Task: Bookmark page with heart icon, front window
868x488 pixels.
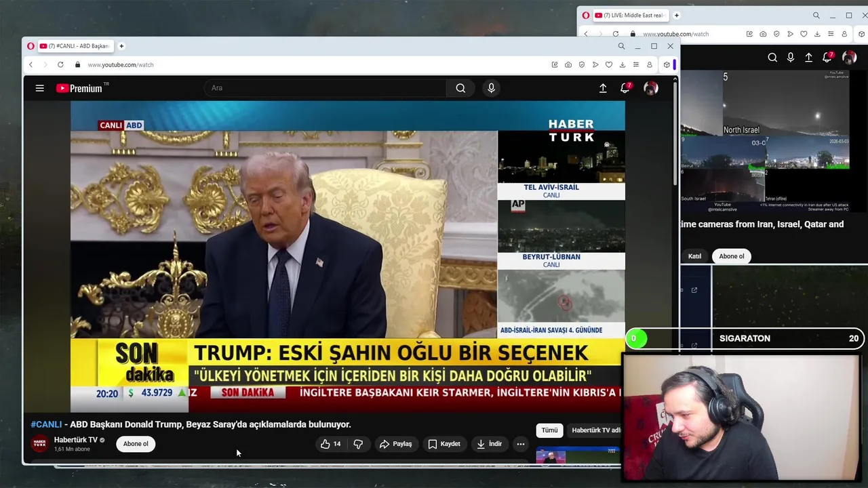Action: tap(609, 65)
